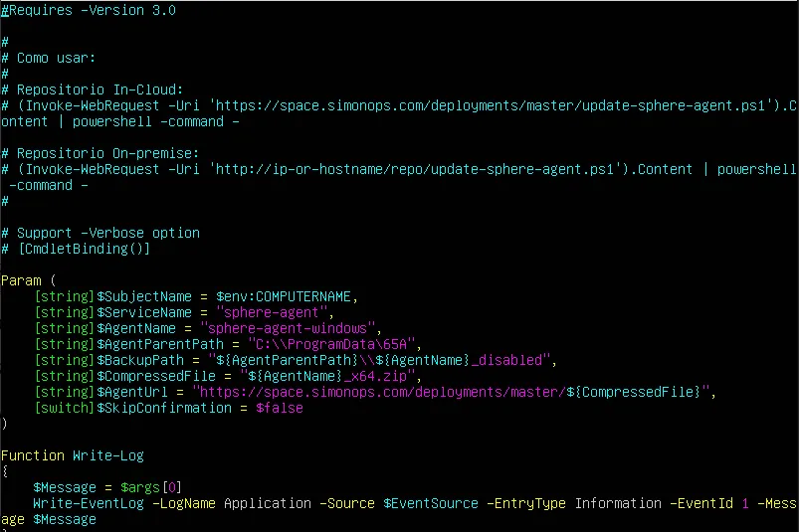Click the '# [CmdletBinding()]' line
Viewport: 799px width, 532px height.
(76, 249)
